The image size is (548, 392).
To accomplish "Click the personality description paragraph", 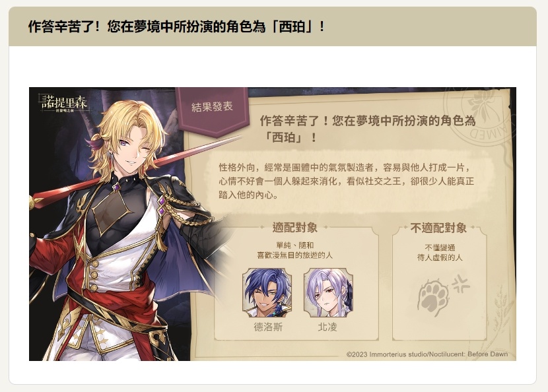I will pos(346,181).
